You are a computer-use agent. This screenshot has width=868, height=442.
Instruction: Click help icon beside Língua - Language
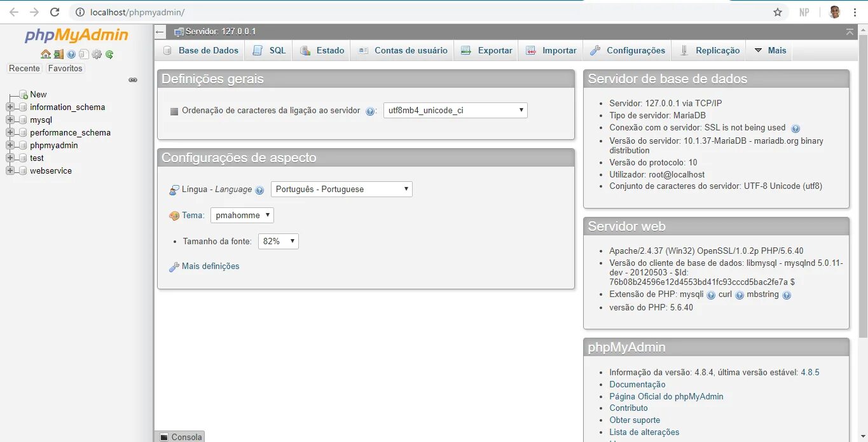click(259, 190)
